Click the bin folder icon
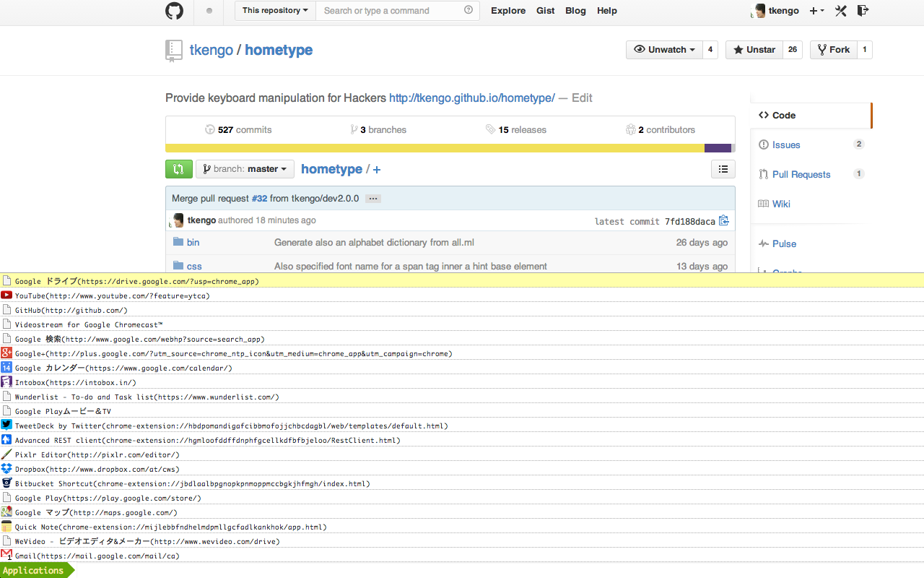Viewport: 924px width, 578px height. [178, 242]
